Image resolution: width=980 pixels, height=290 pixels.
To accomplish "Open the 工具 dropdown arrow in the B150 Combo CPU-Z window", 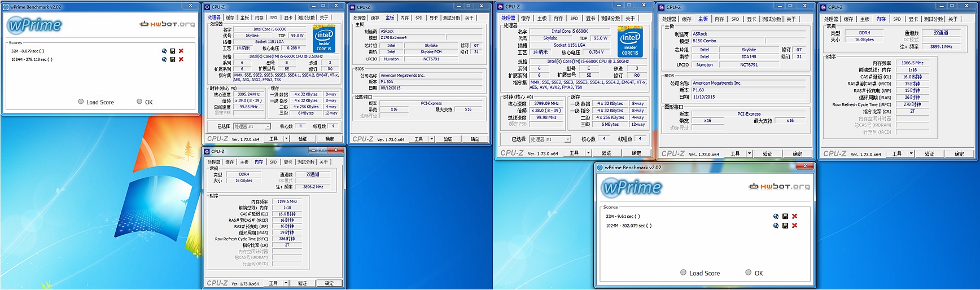I will tap(749, 153).
